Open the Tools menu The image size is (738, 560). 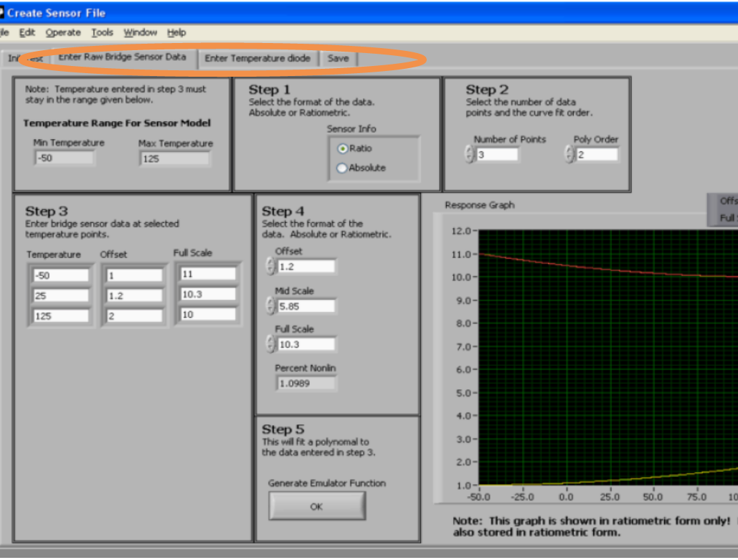click(102, 32)
